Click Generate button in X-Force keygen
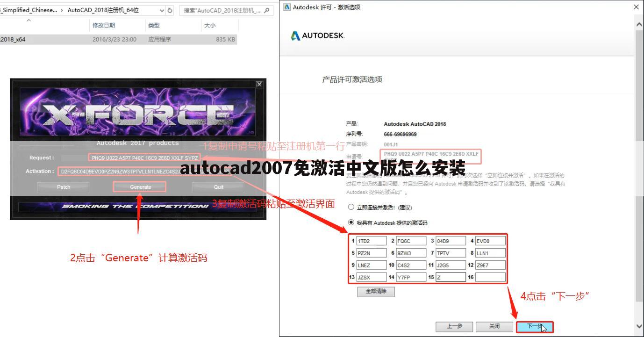 140,187
